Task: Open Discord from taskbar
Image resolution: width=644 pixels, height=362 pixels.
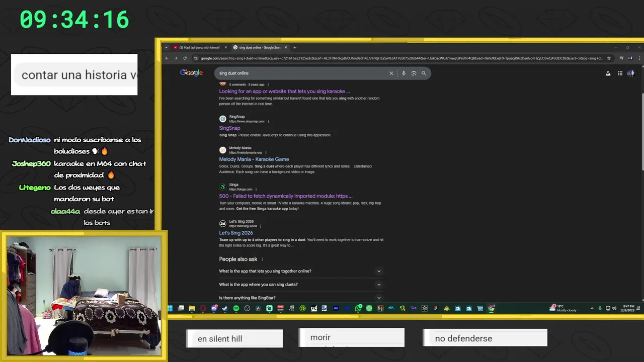Action: pyautogui.click(x=214, y=308)
